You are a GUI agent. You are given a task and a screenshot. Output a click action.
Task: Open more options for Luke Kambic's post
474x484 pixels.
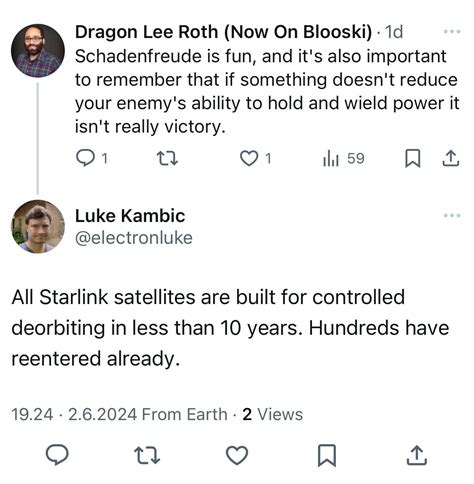(452, 215)
